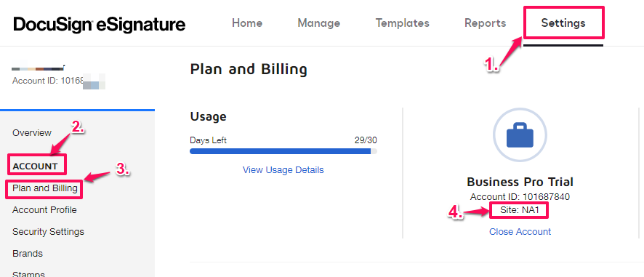Click the Days Left progress bar
The height and width of the screenshot is (277, 644).
point(283,151)
